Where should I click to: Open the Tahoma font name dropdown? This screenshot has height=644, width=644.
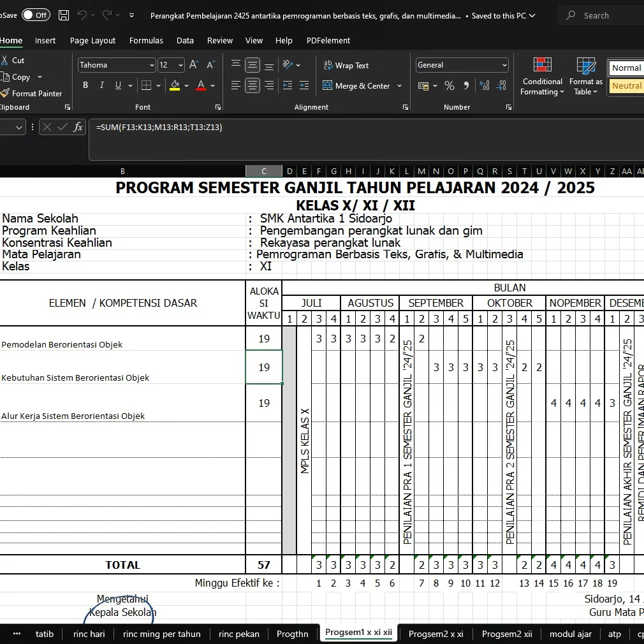coord(152,64)
